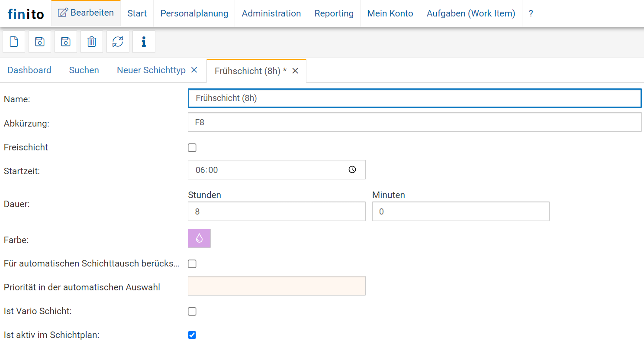644x351 pixels.
Task: Open the time picker clock in Startzeit
Action: click(352, 170)
